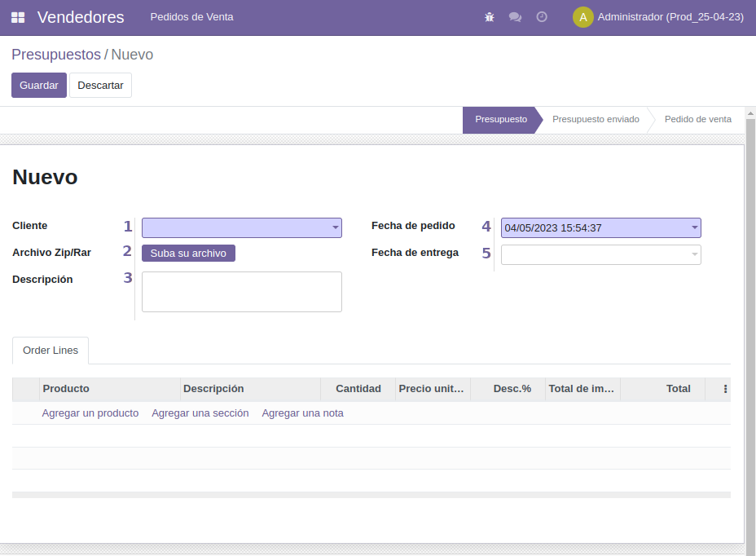Image resolution: width=756 pixels, height=556 pixels.
Task: Click the Administrador avatar icon
Action: click(582, 17)
